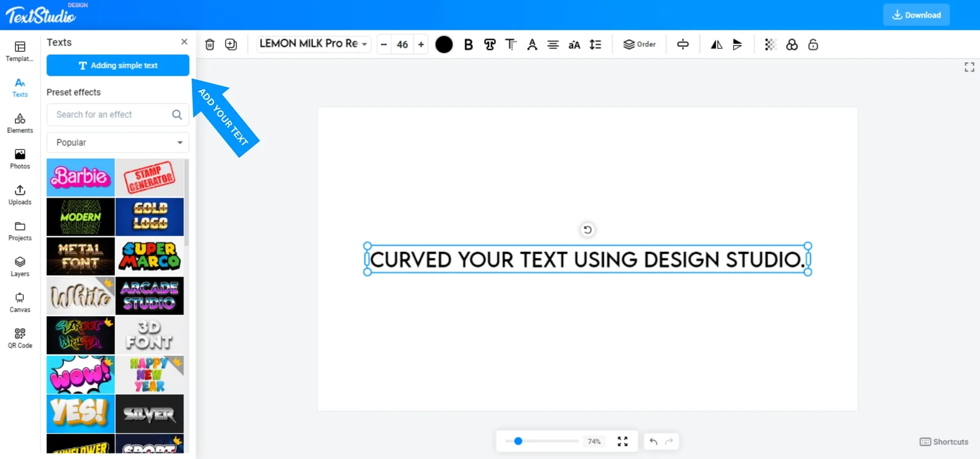The image size is (980, 459).
Task: Open the text shadow effect icon
Action: 511,45
